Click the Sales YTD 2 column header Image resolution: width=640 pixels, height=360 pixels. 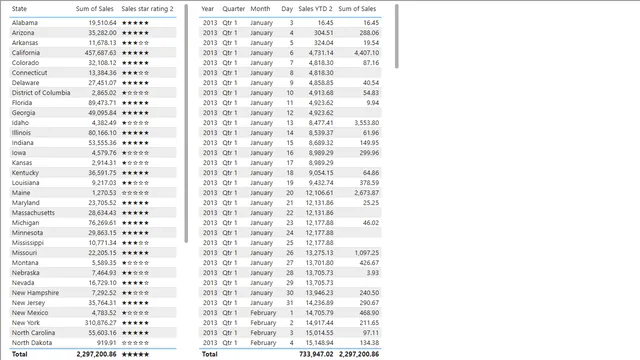point(315,9)
